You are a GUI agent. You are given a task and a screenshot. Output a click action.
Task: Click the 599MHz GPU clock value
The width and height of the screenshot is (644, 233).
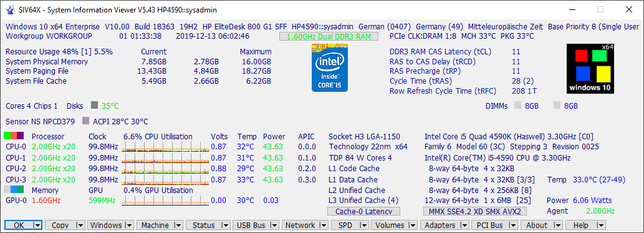point(102,201)
